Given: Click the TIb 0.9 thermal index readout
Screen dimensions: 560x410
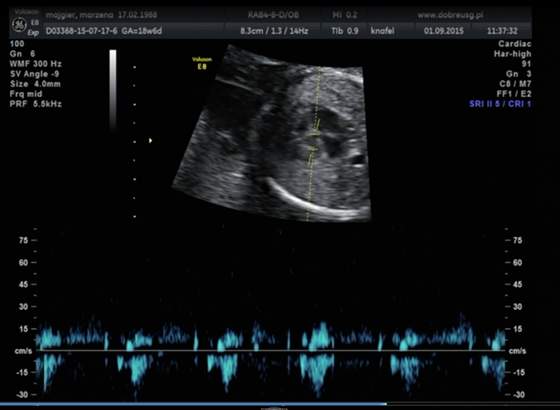Looking at the screenshot, I should tap(345, 31).
